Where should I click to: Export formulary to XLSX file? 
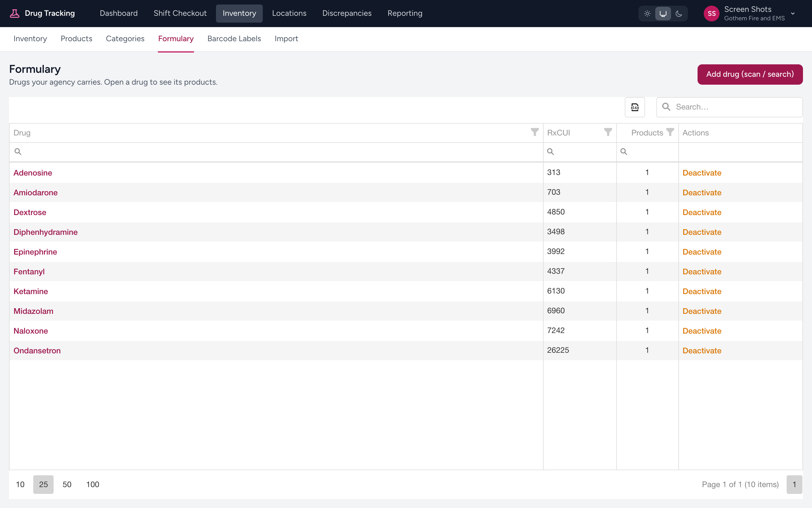[x=635, y=107]
